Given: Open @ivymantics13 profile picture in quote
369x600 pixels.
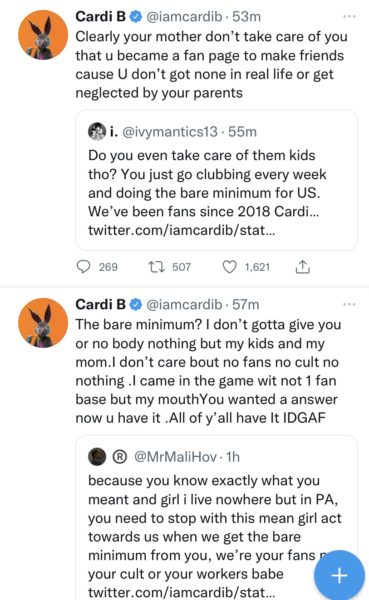Looking at the screenshot, I should 97,132.
